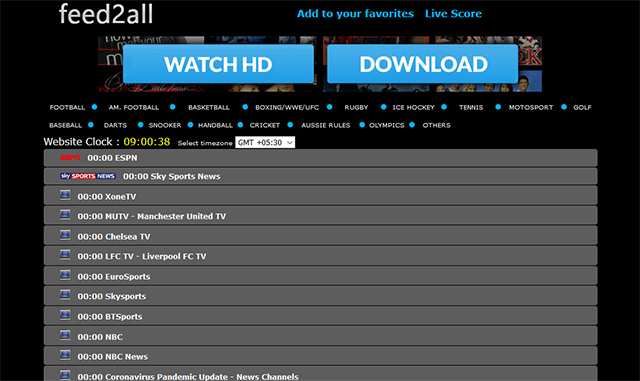Click the TV icon beside Chelsea TV
Viewport: 640px width, 381px height.
[65, 235]
